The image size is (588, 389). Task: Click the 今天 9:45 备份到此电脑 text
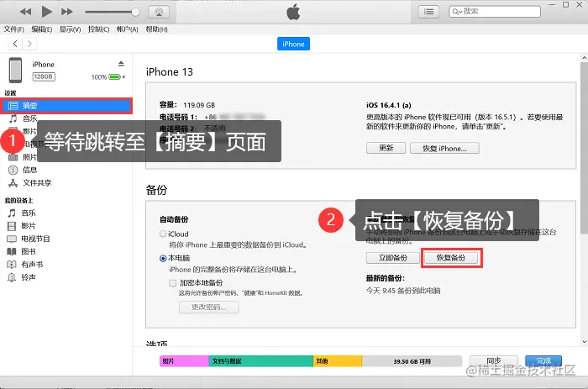click(403, 291)
